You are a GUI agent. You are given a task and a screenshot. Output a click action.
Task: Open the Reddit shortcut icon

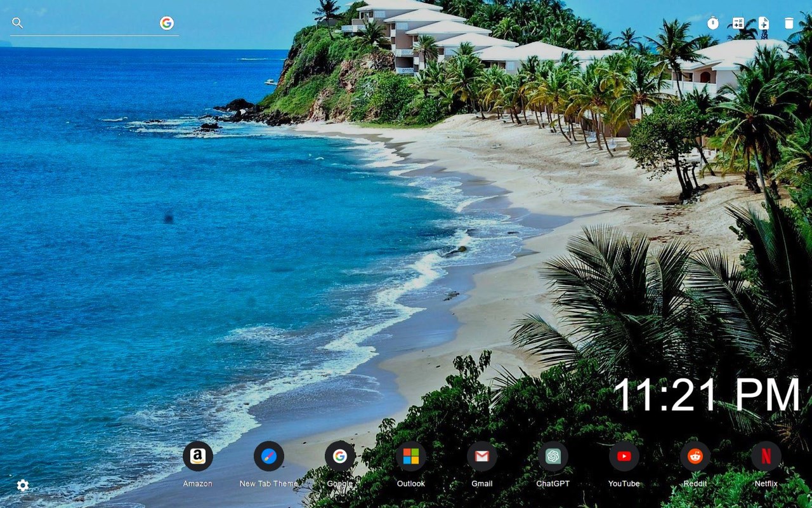tap(695, 457)
